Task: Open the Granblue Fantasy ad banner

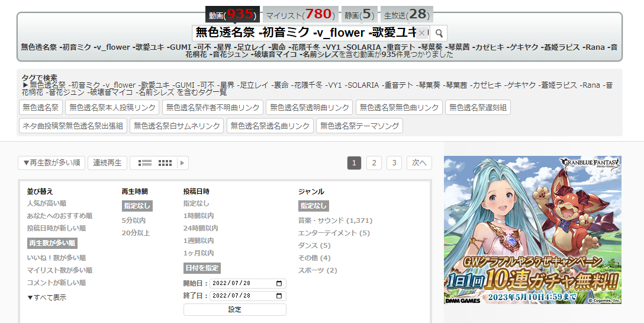Action: (x=533, y=230)
